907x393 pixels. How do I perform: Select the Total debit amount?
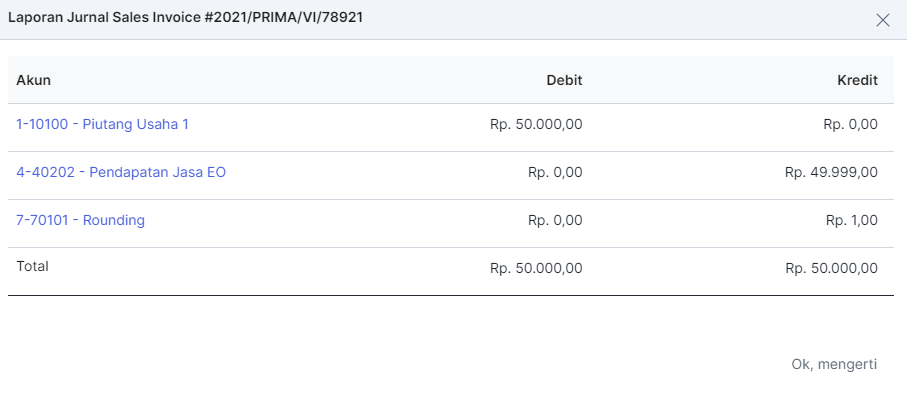coord(536,269)
